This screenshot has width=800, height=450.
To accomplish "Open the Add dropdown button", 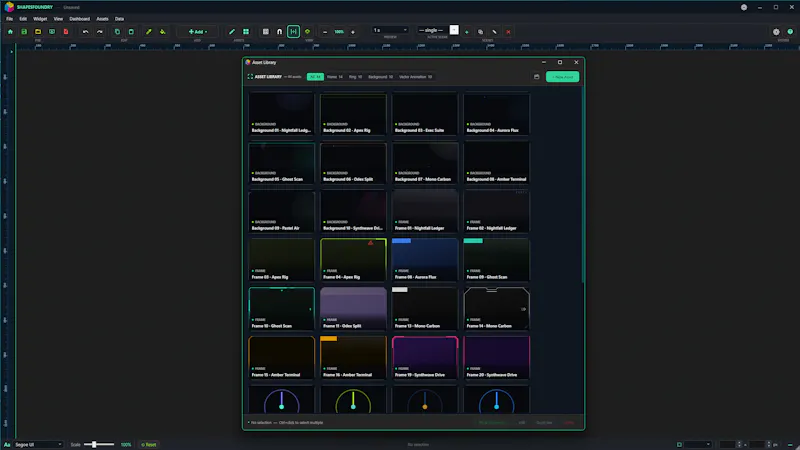I will [197, 32].
